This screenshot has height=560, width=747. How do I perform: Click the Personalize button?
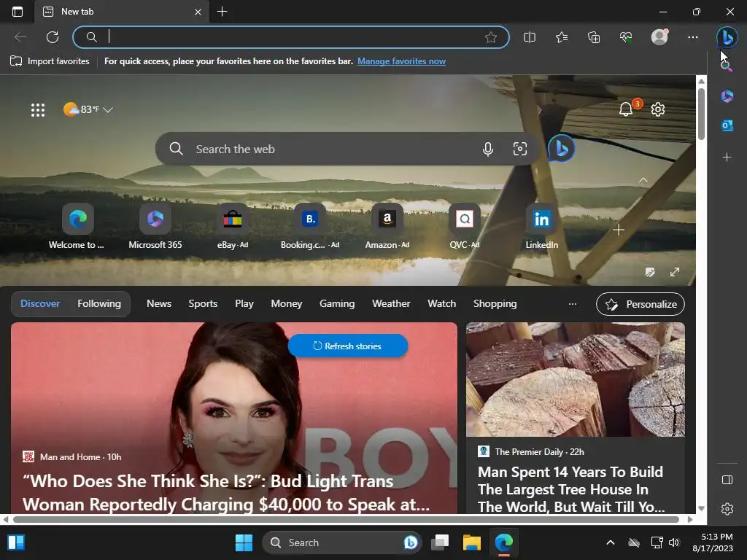point(640,304)
